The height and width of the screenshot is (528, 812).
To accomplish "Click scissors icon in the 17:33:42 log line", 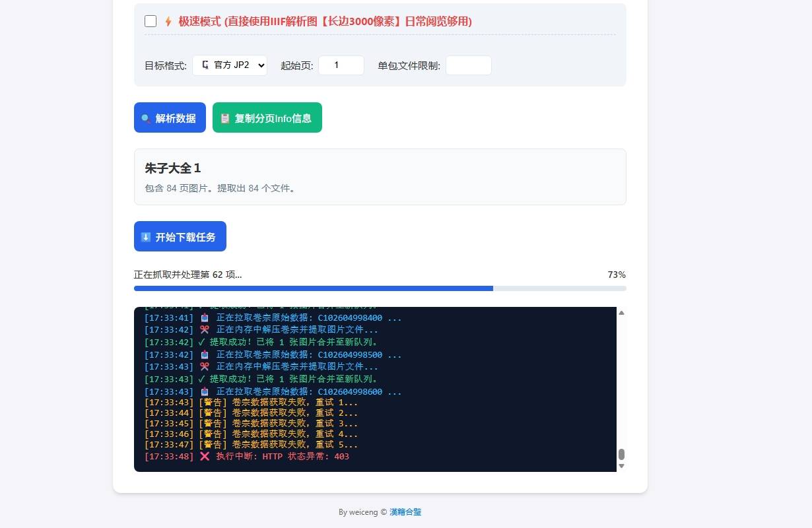I will 205,330.
